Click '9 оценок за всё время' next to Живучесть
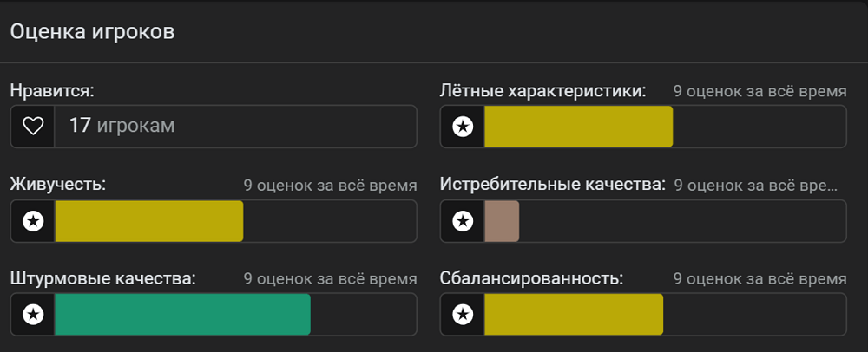 [331, 186]
